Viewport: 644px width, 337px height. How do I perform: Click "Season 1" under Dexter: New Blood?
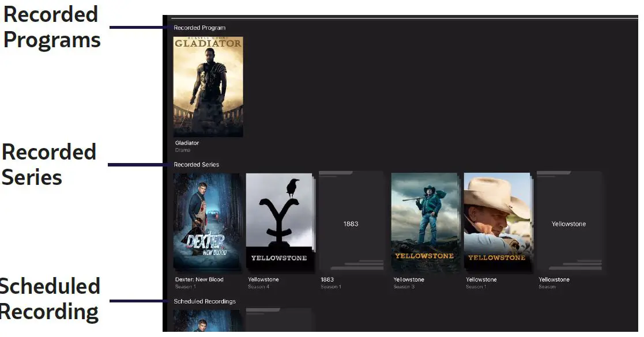coord(186,286)
